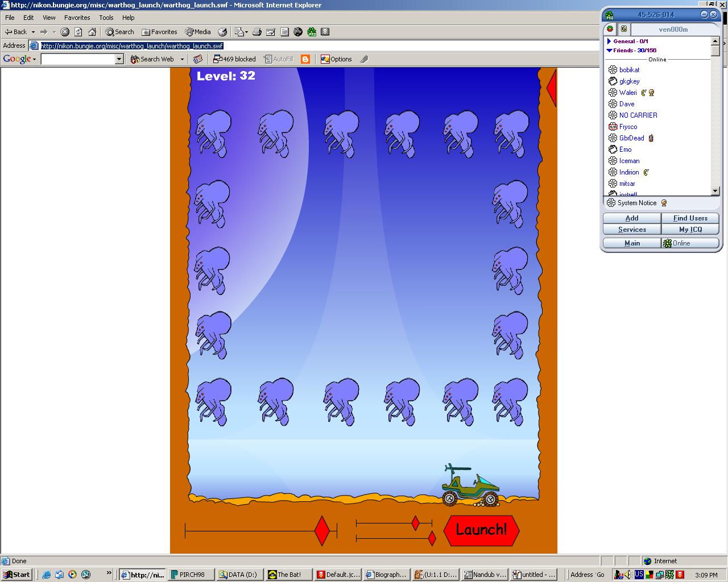This screenshot has height=582, width=728.
Task: Go to the Home page icon
Action: (92, 32)
